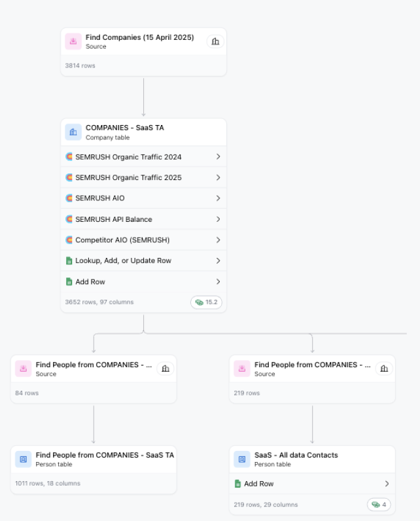Open building icon on 219 rows source card
The width and height of the screenshot is (420, 521).
384,368
